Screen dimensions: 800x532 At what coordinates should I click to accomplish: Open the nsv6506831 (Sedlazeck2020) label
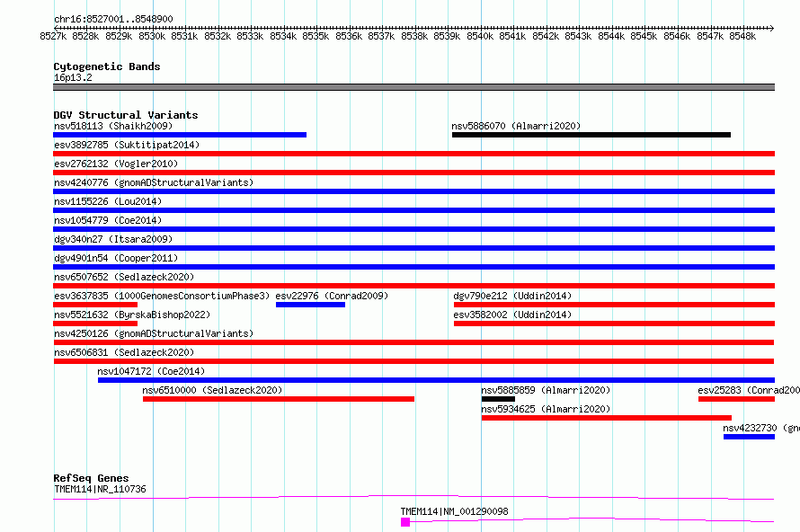124,352
